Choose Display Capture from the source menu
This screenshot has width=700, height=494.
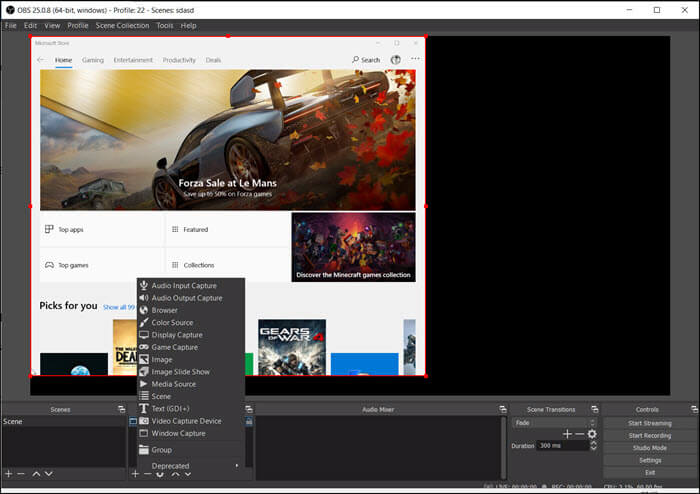176,335
